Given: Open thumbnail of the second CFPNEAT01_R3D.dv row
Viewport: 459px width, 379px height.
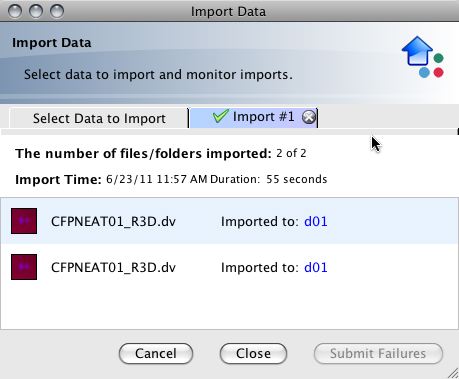Looking at the screenshot, I should [24, 267].
